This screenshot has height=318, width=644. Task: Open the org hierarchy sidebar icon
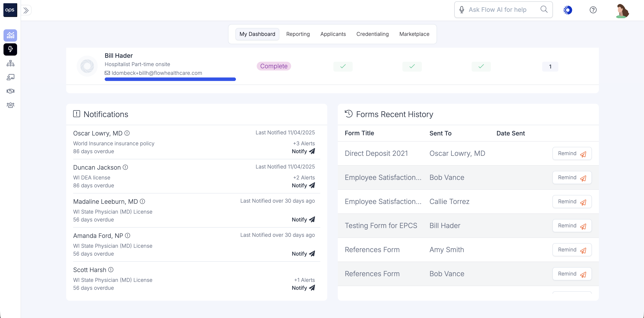tap(10, 63)
